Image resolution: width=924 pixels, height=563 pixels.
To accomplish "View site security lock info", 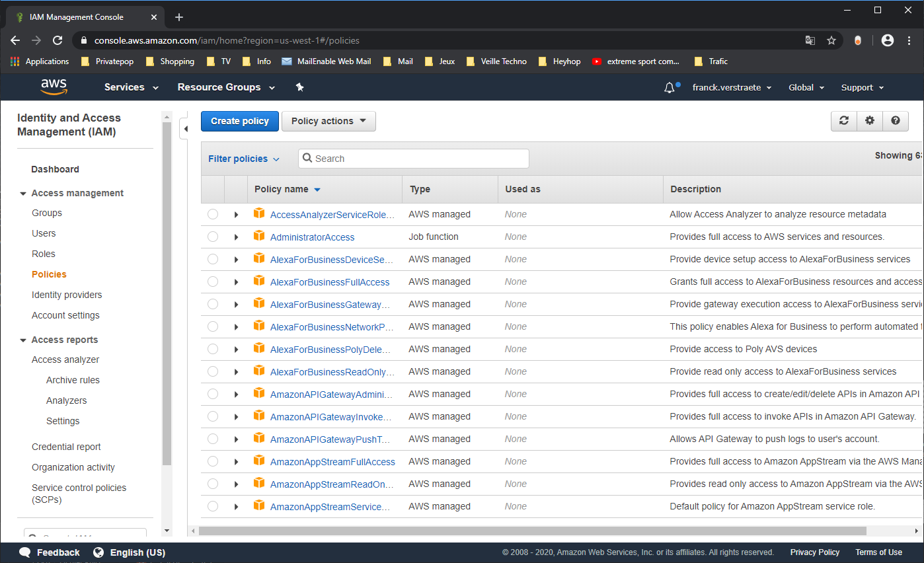I will 83,40.
